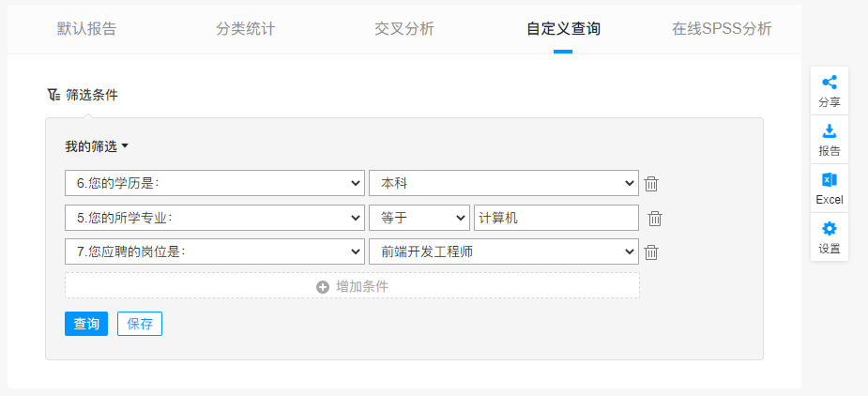Export data with the Excel icon
Viewport: 868px width, 396px height.
coord(830,180)
